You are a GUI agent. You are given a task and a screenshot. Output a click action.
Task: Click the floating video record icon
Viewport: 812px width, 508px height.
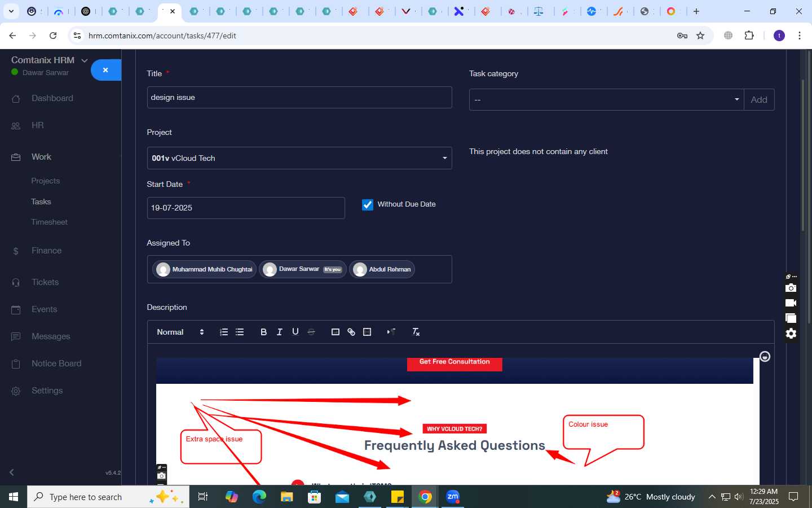pyautogui.click(x=791, y=303)
